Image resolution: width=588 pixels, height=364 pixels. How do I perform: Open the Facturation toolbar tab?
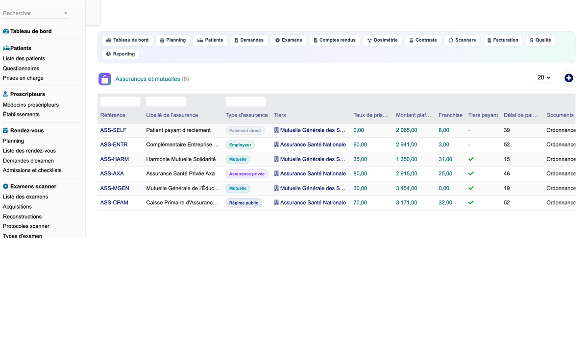[x=503, y=40]
